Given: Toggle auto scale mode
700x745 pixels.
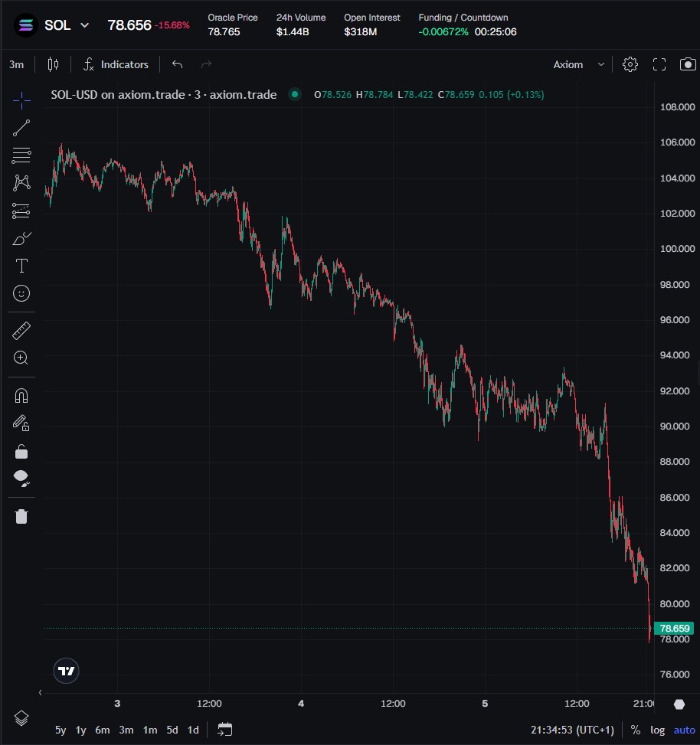Looking at the screenshot, I should coord(685,730).
